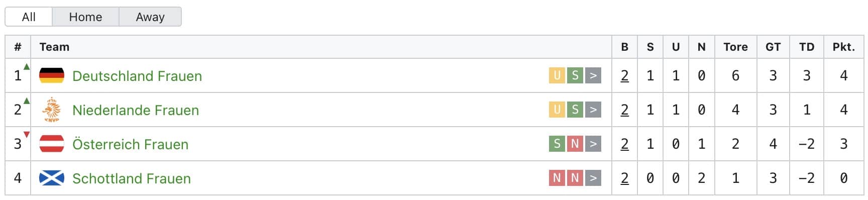Click Österreich's green S form badge
The image size is (868, 200).
(x=557, y=144)
